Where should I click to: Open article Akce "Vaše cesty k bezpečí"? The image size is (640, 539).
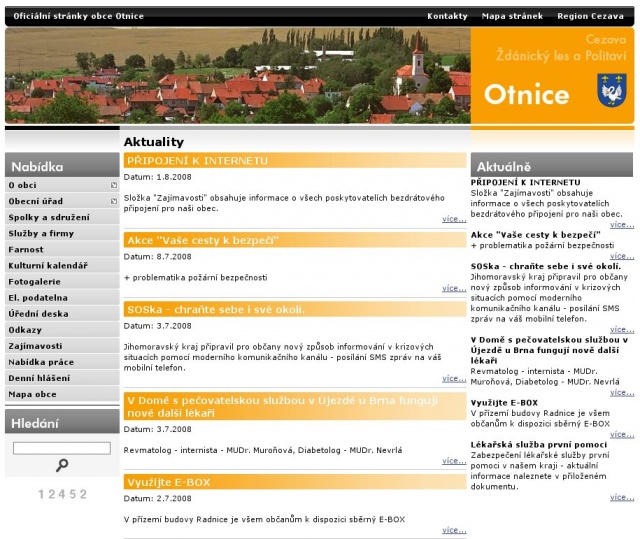click(x=201, y=240)
